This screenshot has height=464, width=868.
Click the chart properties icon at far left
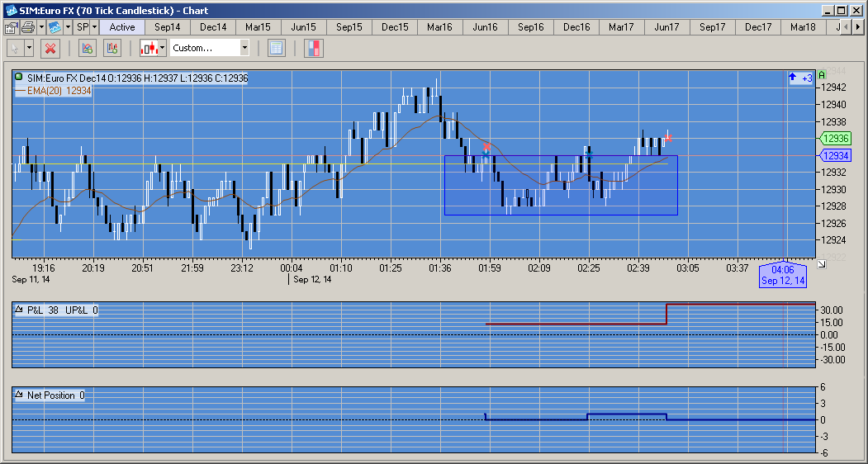tap(12, 27)
